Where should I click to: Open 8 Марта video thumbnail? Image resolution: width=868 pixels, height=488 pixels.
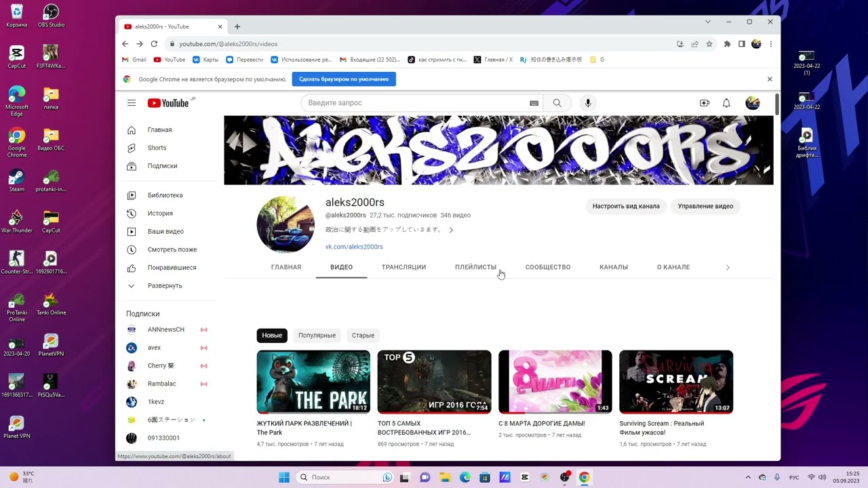[555, 382]
